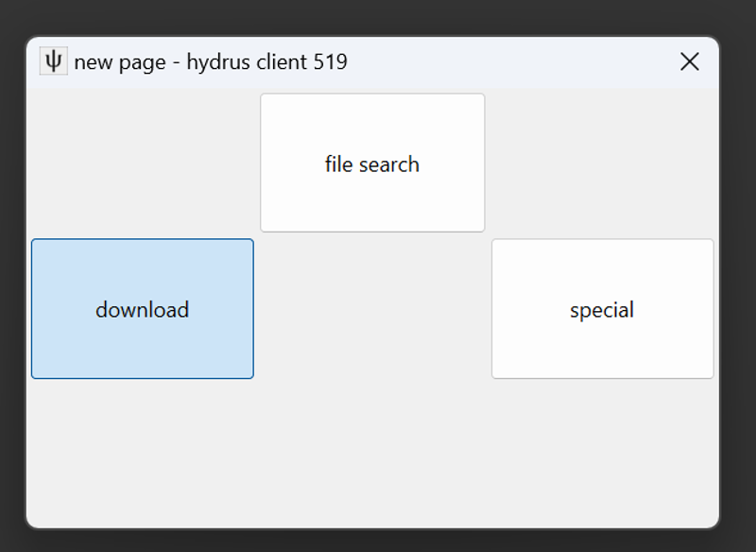The height and width of the screenshot is (552, 756).
Task: Dismiss the dialog with the X icon
Action: pos(690,61)
